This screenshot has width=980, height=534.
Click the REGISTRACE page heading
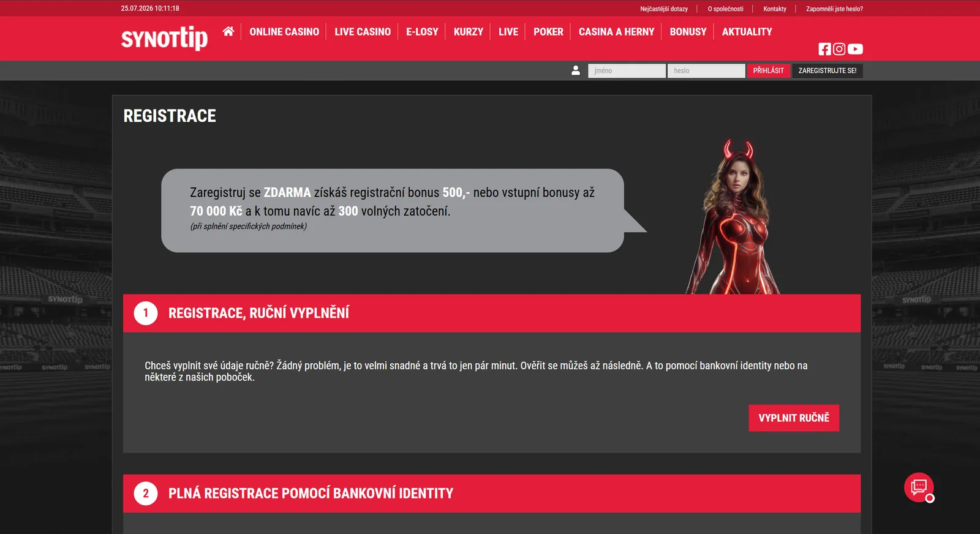tap(170, 116)
